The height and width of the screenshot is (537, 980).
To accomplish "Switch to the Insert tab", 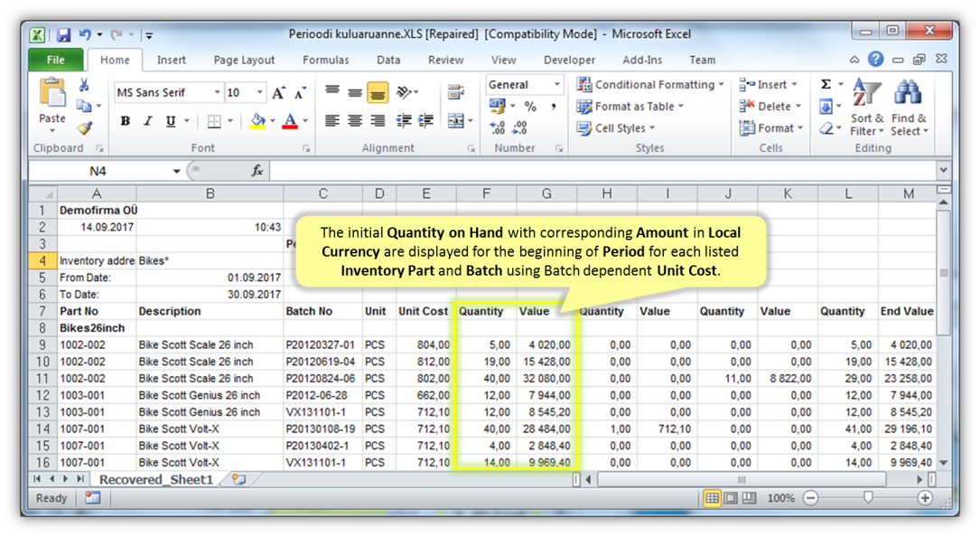I will pyautogui.click(x=172, y=60).
